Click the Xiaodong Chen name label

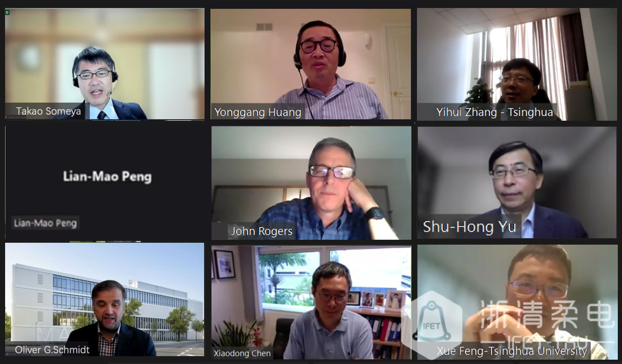click(242, 353)
